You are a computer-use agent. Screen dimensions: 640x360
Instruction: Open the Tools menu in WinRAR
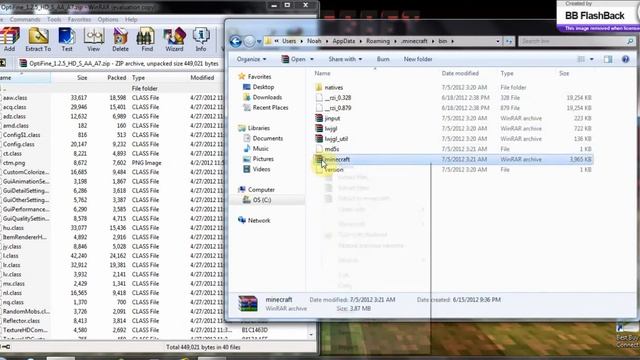(x=54, y=19)
